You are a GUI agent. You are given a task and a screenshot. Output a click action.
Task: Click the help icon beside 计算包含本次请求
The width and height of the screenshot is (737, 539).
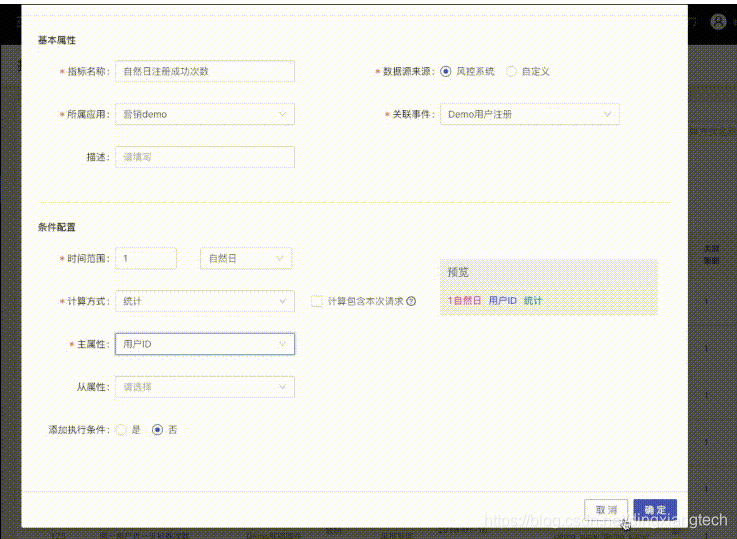point(411,301)
